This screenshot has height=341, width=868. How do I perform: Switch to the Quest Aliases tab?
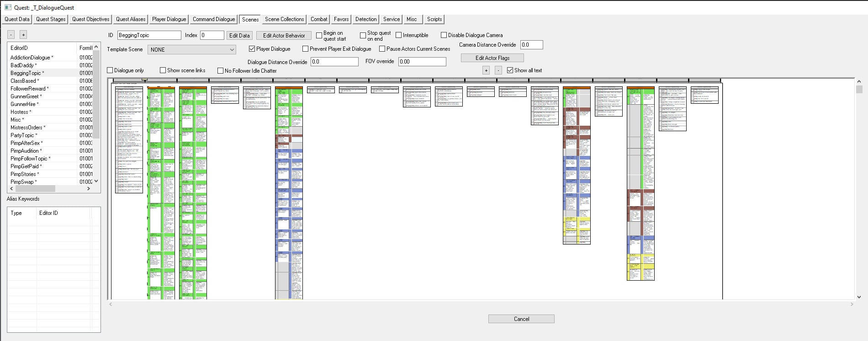(131, 19)
